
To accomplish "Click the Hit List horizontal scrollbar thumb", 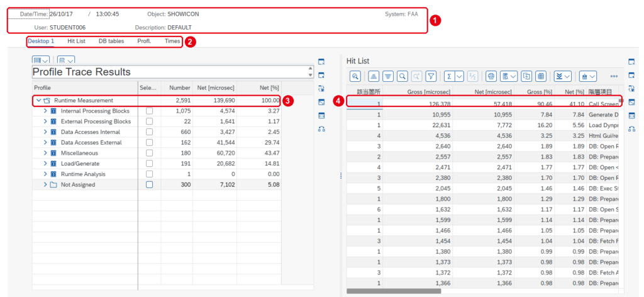I will coord(394,291).
